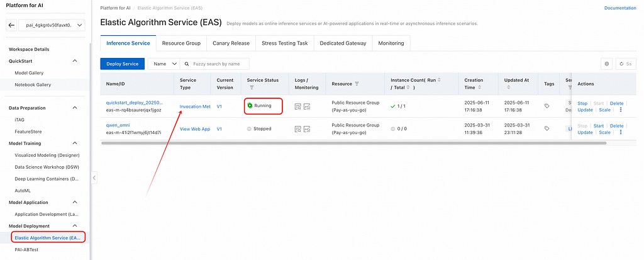644x260 pixels.
Task: Click the 5s auto-refresh button
Action: (x=626, y=64)
